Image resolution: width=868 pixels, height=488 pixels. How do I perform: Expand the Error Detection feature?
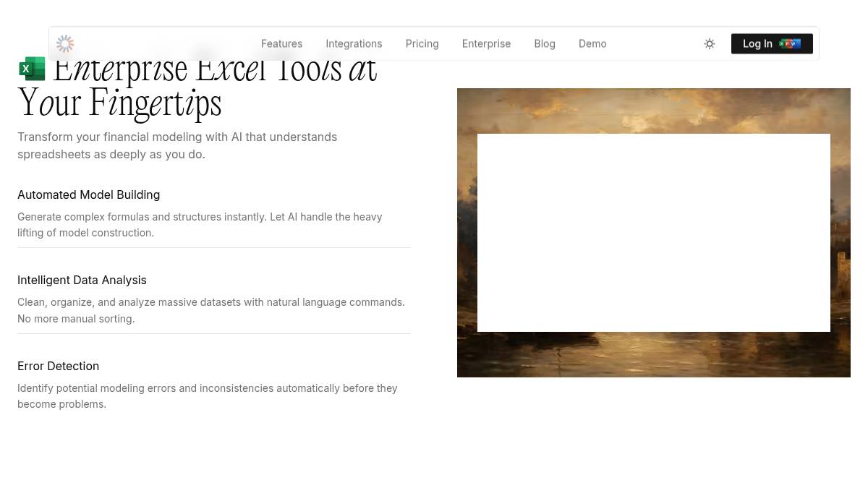click(x=59, y=366)
